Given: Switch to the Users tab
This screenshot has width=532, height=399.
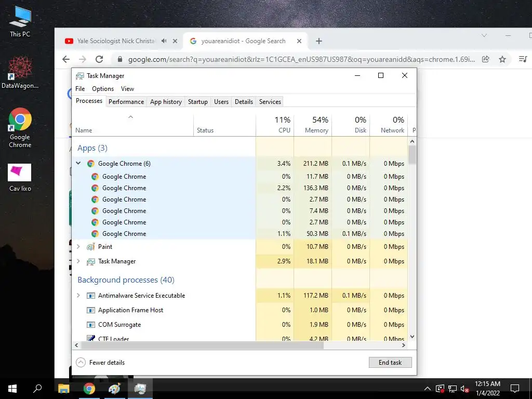Looking at the screenshot, I should pyautogui.click(x=221, y=102).
